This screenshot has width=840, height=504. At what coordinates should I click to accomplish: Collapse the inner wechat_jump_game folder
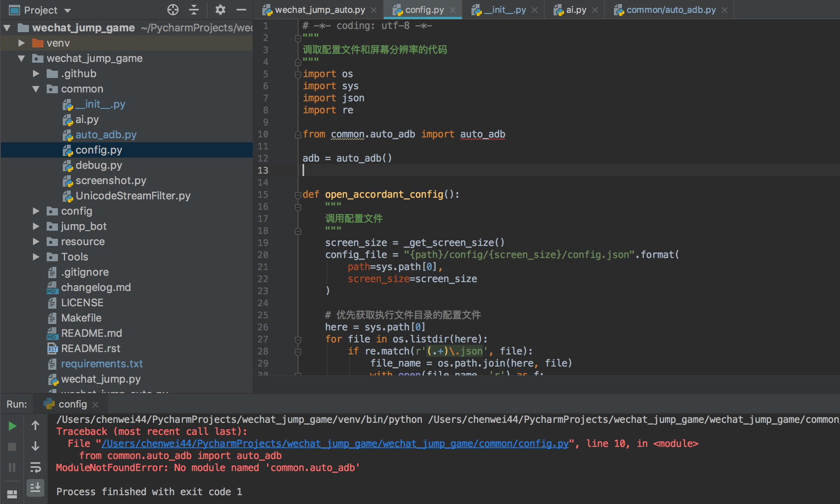(22, 58)
